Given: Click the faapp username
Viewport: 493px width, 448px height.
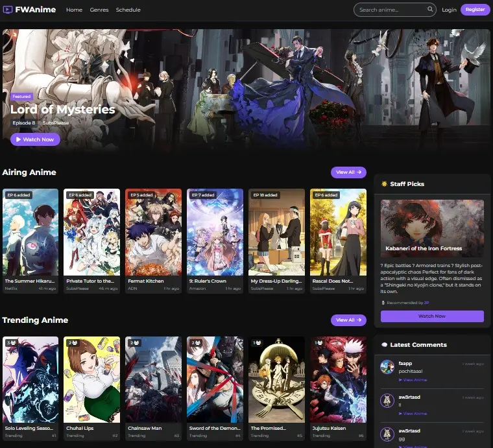Looking at the screenshot, I should pos(405,363).
